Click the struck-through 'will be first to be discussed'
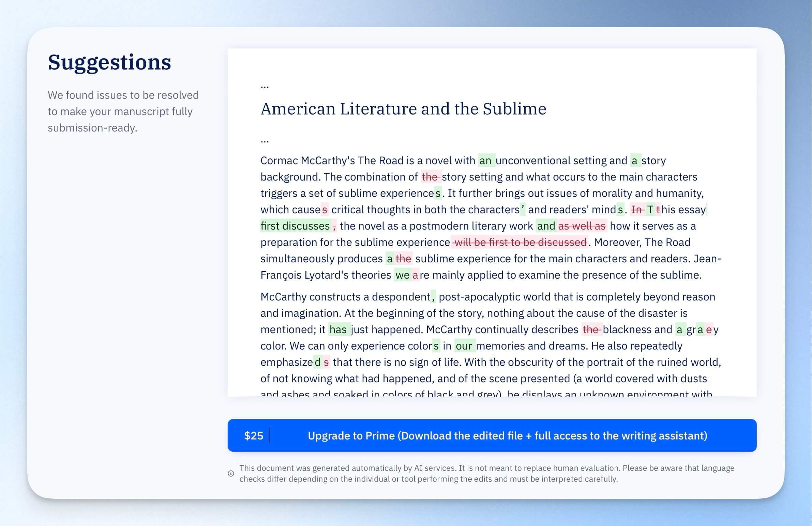 (520, 242)
